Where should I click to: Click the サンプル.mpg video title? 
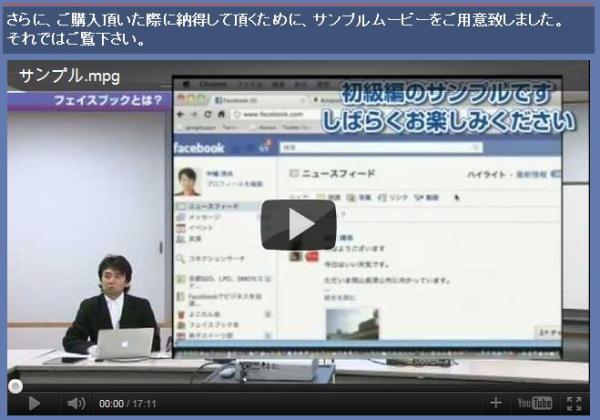[x=69, y=76]
